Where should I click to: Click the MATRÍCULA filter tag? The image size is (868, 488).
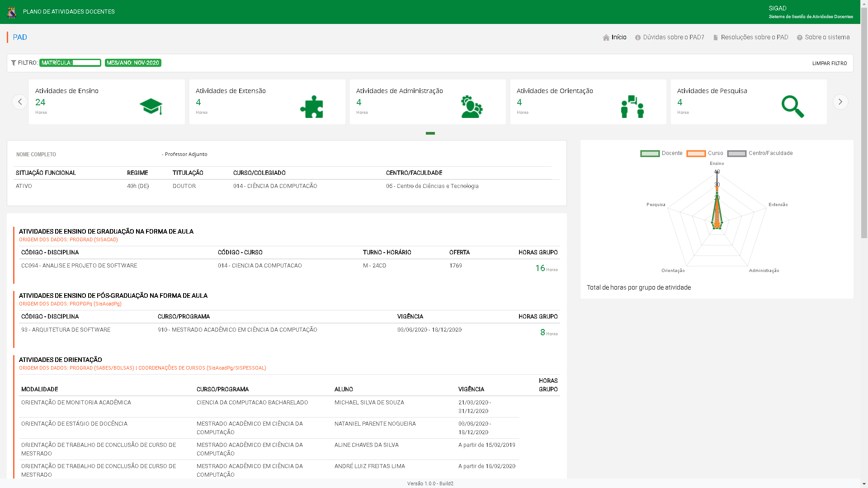(x=70, y=63)
